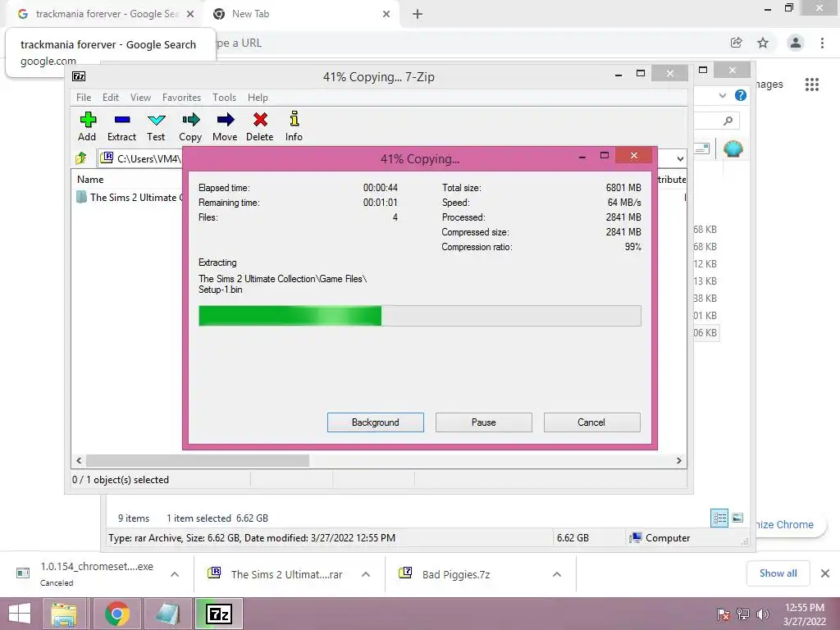Image resolution: width=840 pixels, height=630 pixels.
Task: Open options for Bad Piggies.7z download
Action: click(x=557, y=574)
